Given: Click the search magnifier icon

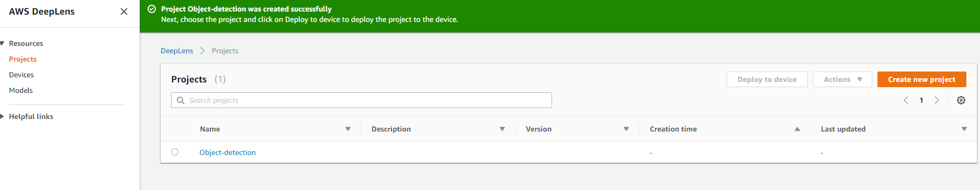Looking at the screenshot, I should click(181, 100).
